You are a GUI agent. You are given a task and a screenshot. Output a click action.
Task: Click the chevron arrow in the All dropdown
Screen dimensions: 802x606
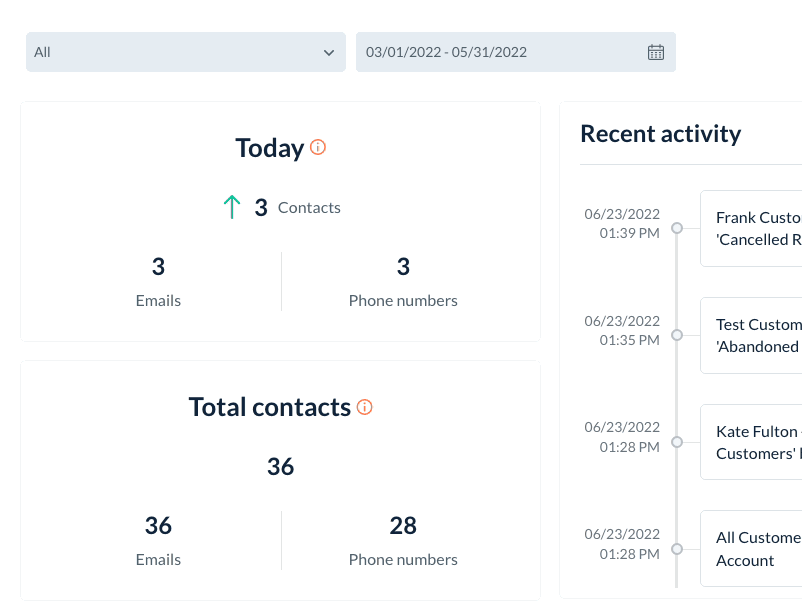pyautogui.click(x=329, y=52)
